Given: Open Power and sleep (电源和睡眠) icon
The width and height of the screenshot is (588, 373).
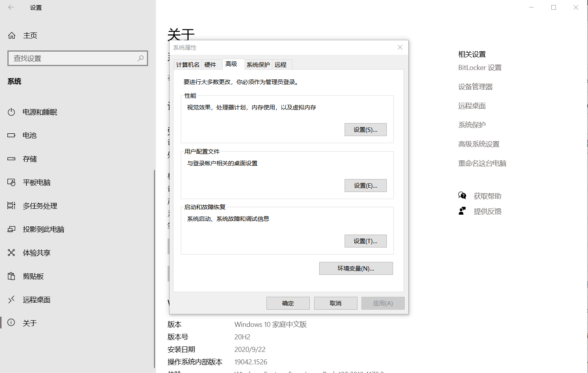Looking at the screenshot, I should pyautogui.click(x=11, y=112).
